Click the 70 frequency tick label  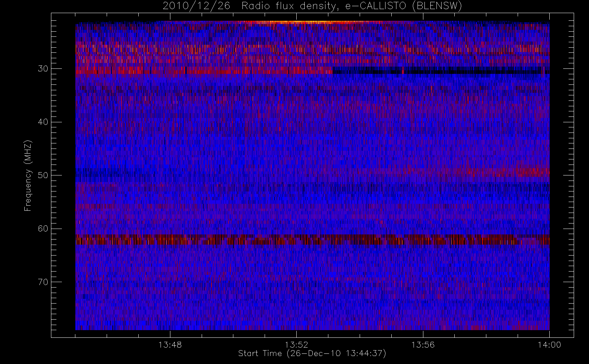pyautogui.click(x=43, y=282)
